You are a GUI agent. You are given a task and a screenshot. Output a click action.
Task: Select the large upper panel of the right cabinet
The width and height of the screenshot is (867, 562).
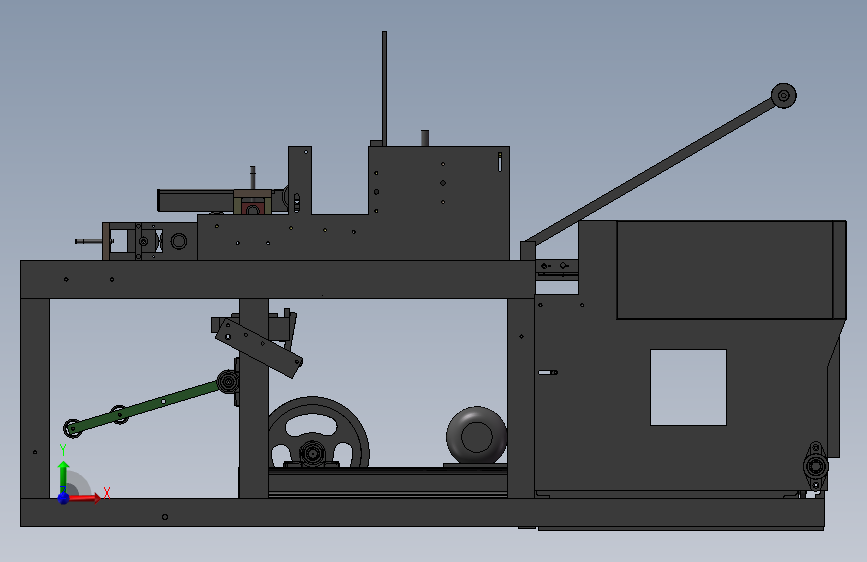coord(725,270)
